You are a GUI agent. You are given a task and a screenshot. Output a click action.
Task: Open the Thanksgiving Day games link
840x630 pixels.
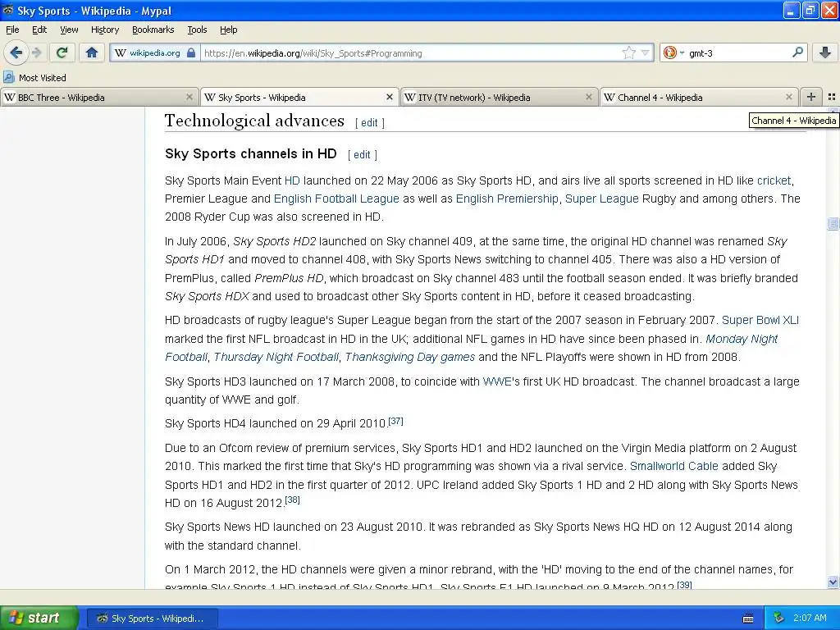pos(410,357)
